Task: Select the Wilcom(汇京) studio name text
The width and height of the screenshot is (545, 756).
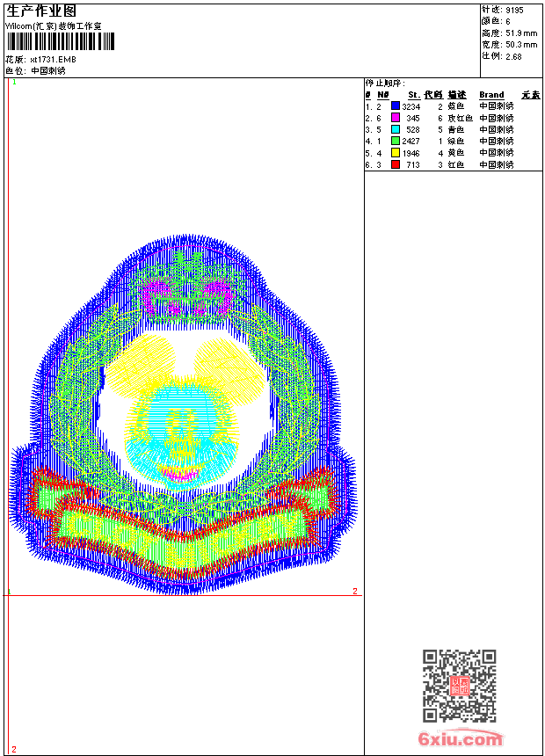Action: (x=53, y=26)
